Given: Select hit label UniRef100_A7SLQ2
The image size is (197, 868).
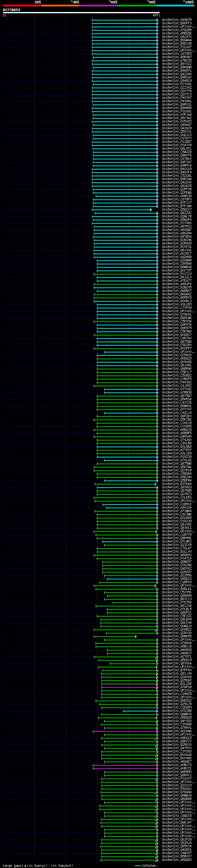Looking at the screenshot, I should coord(177,460).
